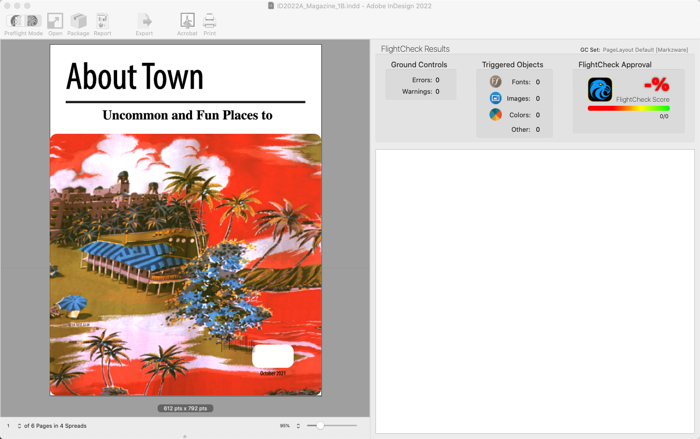Click the document icon in title bar
Image resolution: width=700 pixels, height=439 pixels.
click(271, 6)
